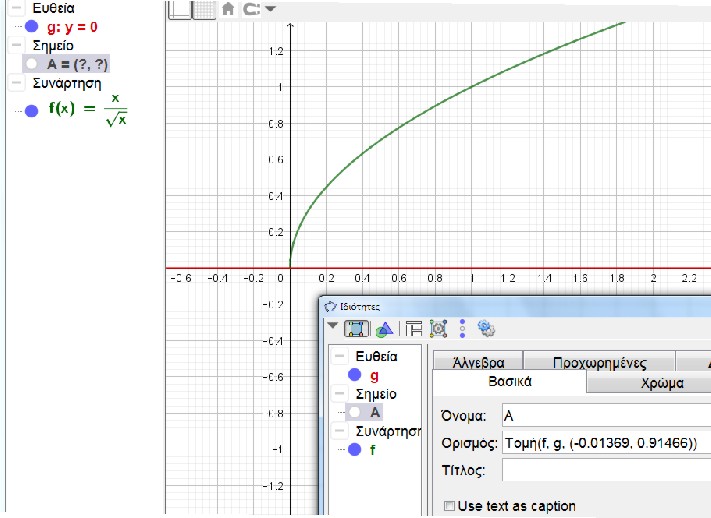Click the Τίτλος caption input field
Viewport: 711px width, 518px height.
[607, 469]
